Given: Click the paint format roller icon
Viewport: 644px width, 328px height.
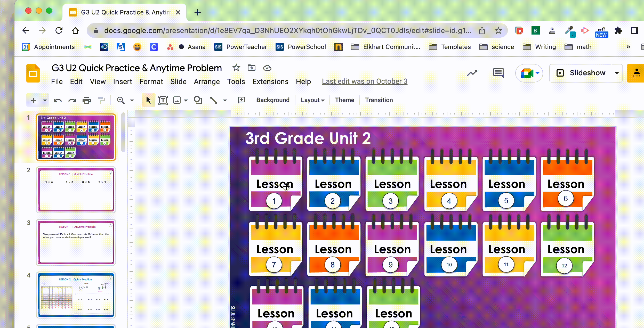Looking at the screenshot, I should [101, 100].
